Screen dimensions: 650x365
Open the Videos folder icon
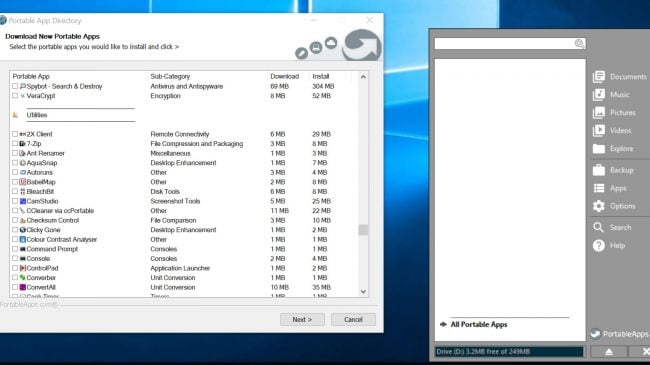599,131
